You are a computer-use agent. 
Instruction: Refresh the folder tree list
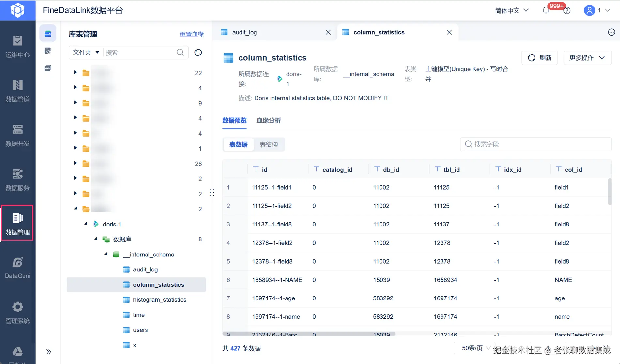pyautogui.click(x=198, y=52)
